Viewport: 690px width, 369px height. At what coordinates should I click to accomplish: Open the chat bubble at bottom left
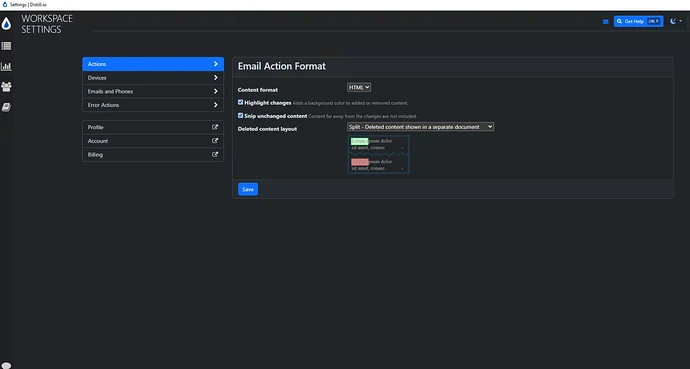pos(6,365)
